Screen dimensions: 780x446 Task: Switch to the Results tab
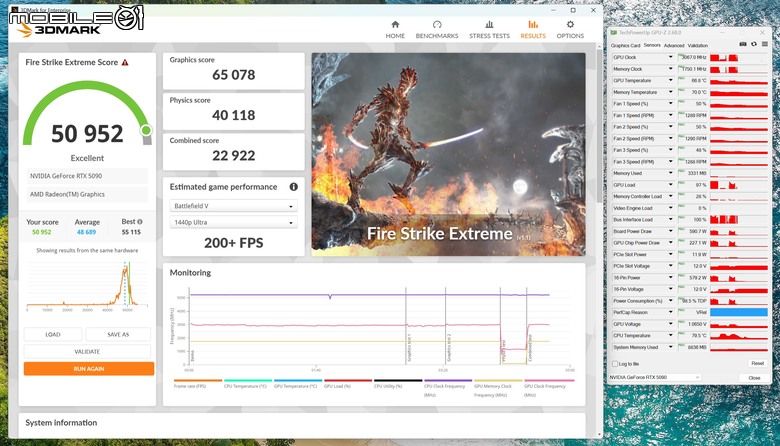click(x=533, y=29)
